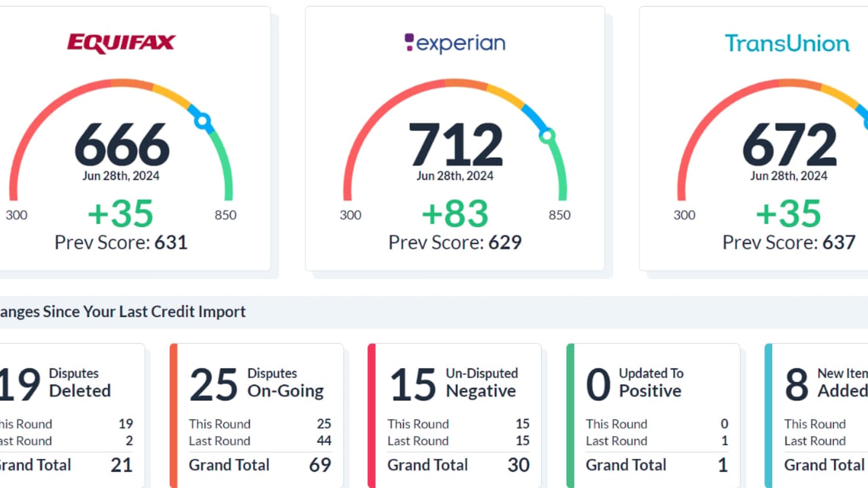This screenshot has height=488, width=868.
Task: Click the large 25 in Disputes On-Going
Action: [214, 384]
